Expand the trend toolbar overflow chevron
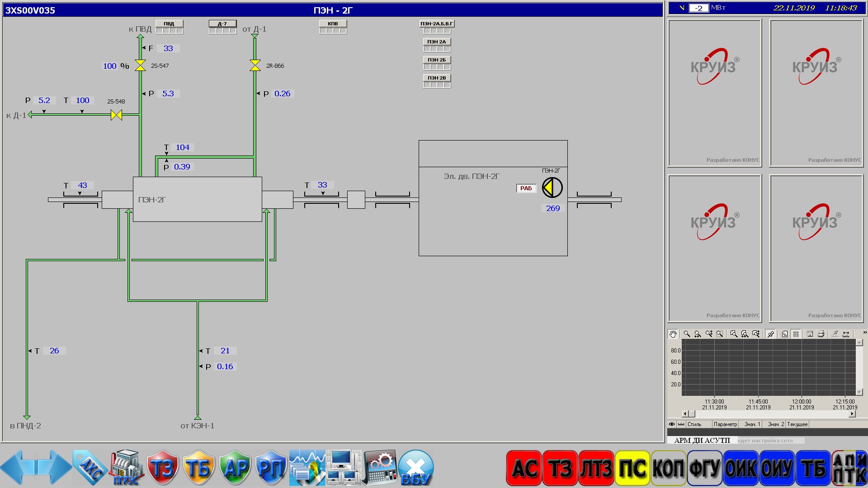Screen dimensions: 868x488 click(x=864, y=333)
